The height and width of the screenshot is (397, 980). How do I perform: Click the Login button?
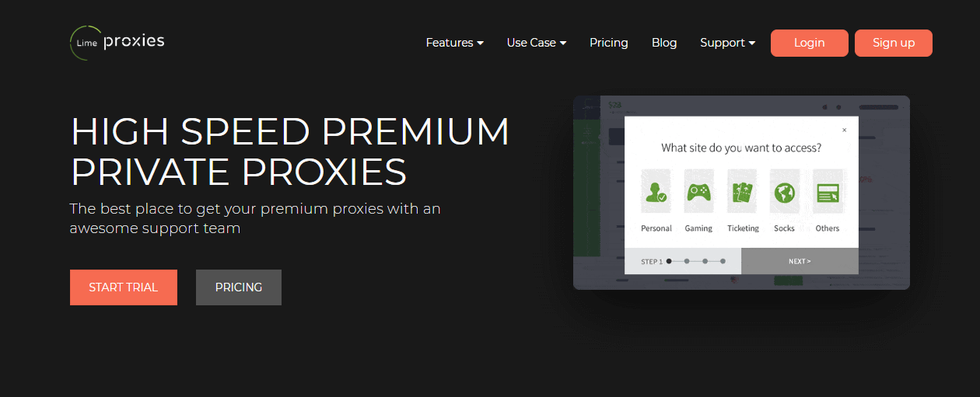coord(810,43)
